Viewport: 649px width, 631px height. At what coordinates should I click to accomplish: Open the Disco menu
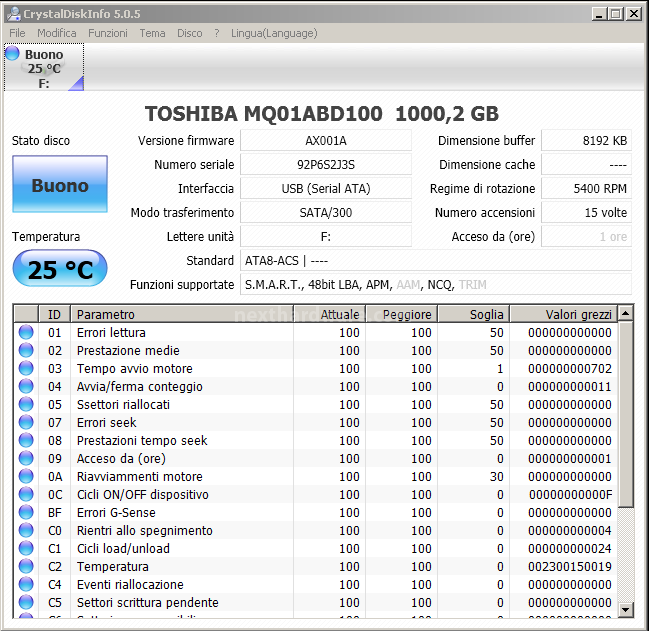point(190,33)
